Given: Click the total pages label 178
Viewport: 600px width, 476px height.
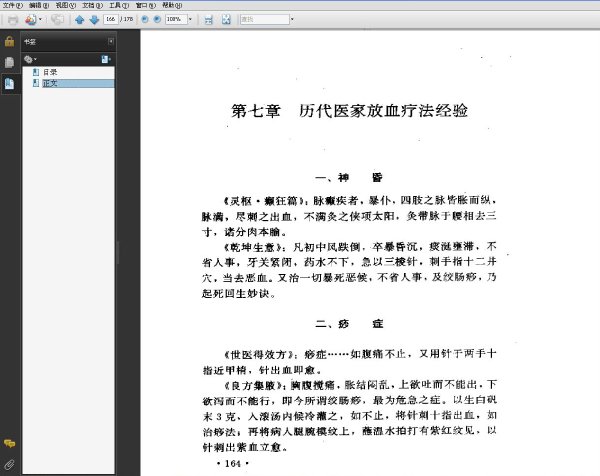Looking at the screenshot, I should point(128,19).
